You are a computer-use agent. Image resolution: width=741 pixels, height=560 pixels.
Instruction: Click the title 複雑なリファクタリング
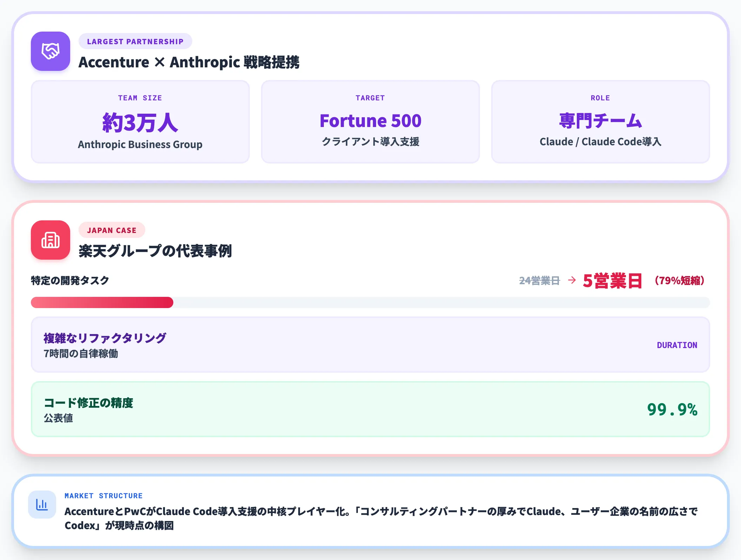[105, 338]
